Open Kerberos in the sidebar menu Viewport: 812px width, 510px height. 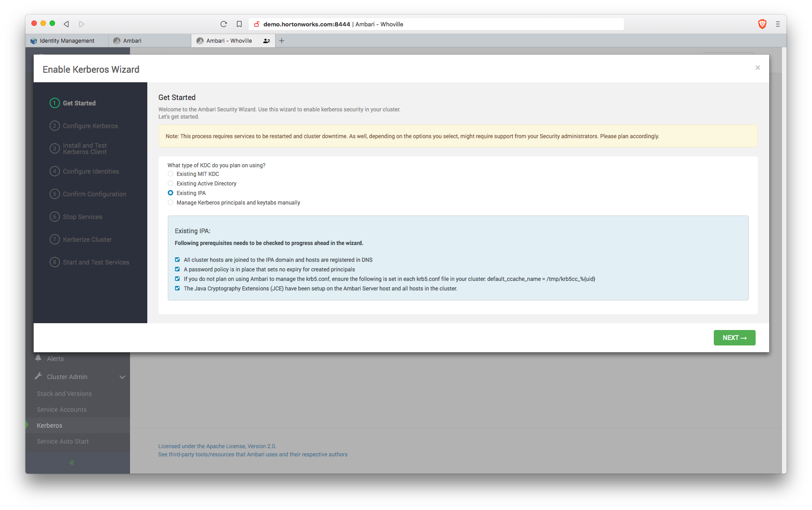tap(50, 425)
